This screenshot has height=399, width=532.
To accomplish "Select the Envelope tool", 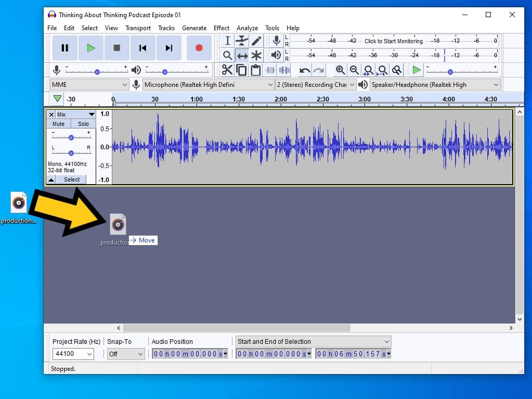I will [242, 41].
